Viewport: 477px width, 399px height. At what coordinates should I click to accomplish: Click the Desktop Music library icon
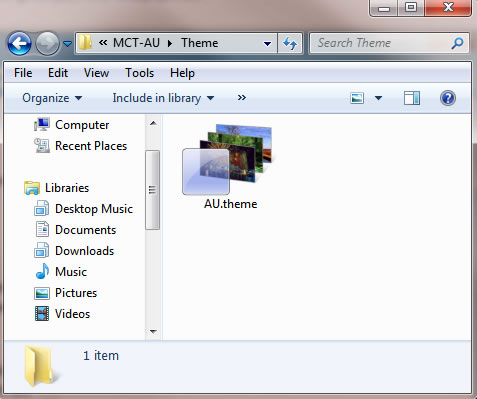tap(42, 208)
